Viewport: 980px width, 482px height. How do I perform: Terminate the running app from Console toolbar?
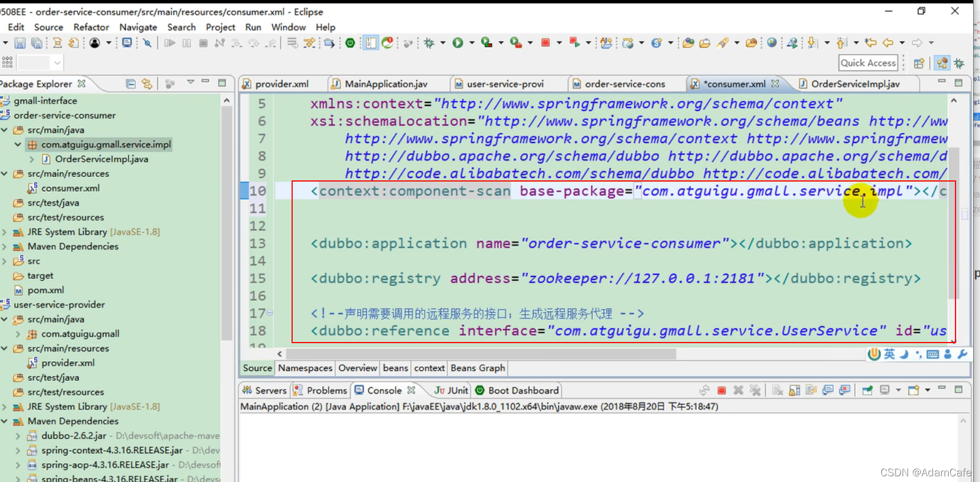point(721,390)
